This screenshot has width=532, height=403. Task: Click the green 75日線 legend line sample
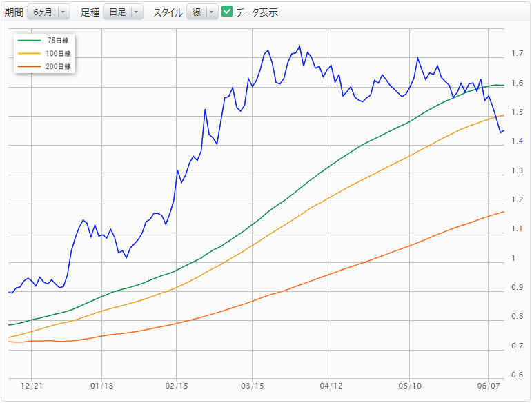click(29, 40)
